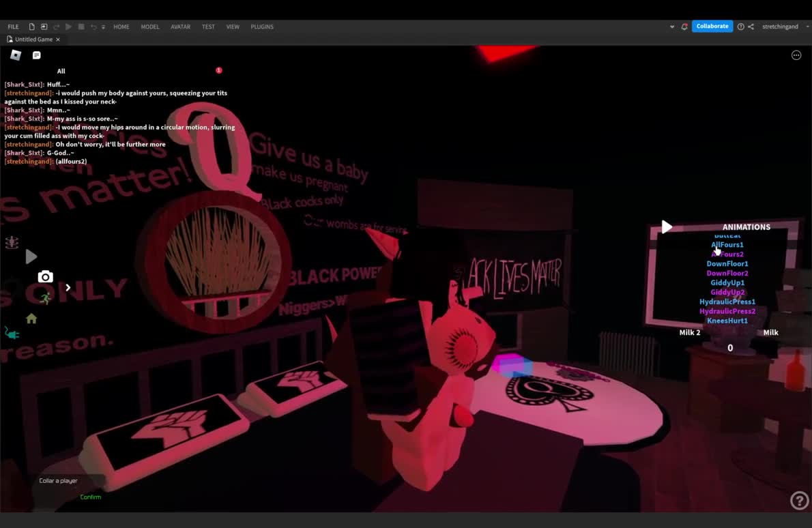Click the blue Collaborate button

712,27
